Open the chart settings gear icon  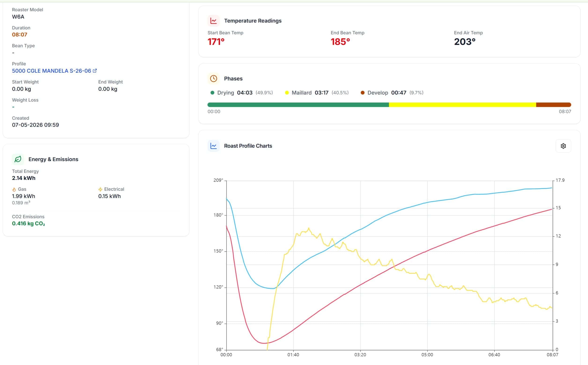coord(563,146)
